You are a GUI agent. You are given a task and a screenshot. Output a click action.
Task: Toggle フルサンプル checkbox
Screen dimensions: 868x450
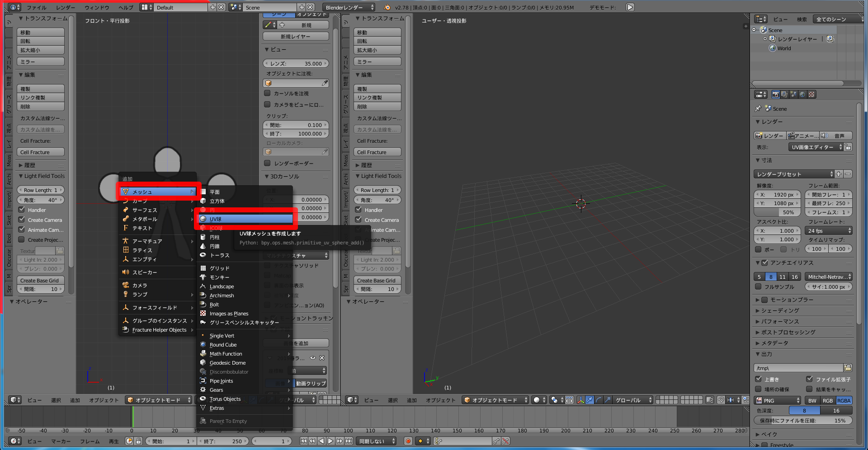758,286
